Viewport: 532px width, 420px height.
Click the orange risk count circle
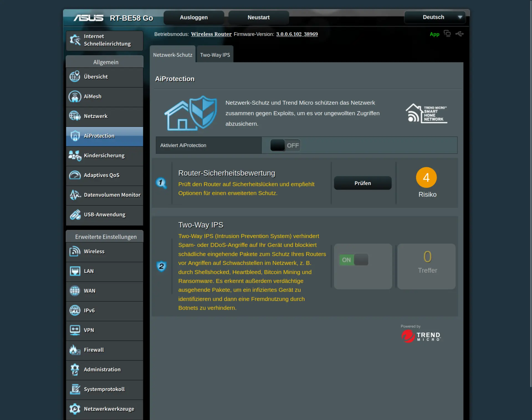(x=426, y=178)
